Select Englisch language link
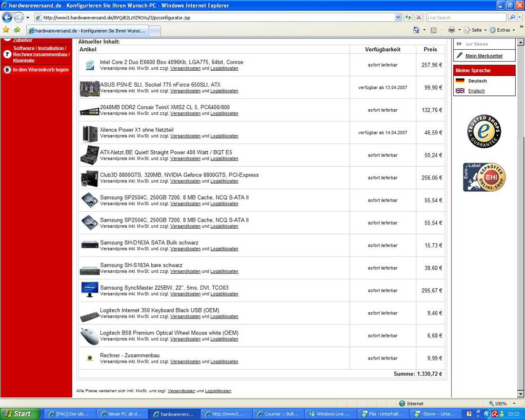The width and height of the screenshot is (525, 420). 476,91
